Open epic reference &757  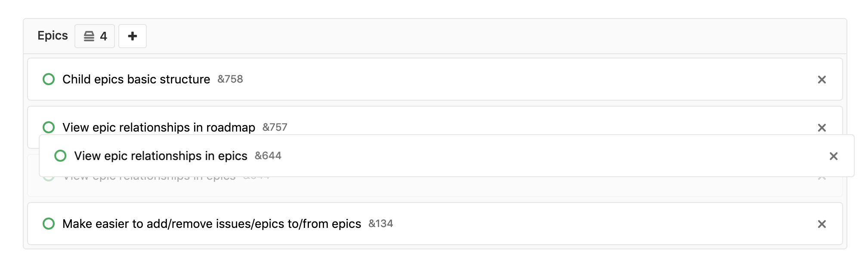coord(275,127)
